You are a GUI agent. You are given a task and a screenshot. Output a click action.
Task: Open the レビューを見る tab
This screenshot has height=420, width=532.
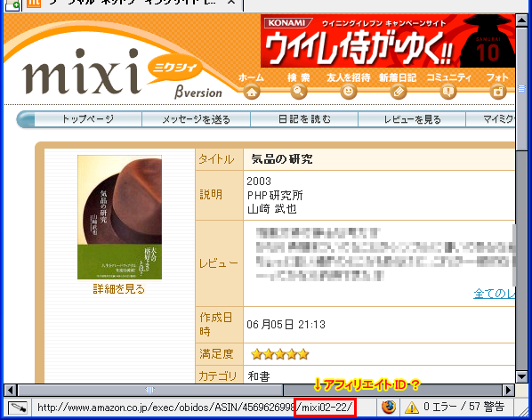pyautogui.click(x=412, y=119)
